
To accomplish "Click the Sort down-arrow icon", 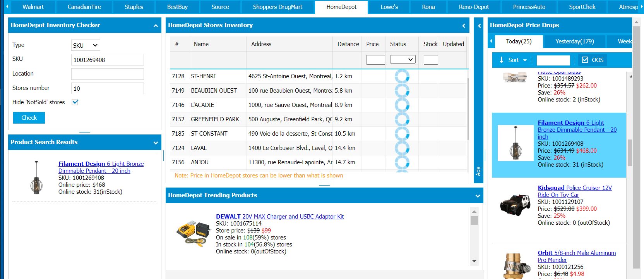I will 501,60.
